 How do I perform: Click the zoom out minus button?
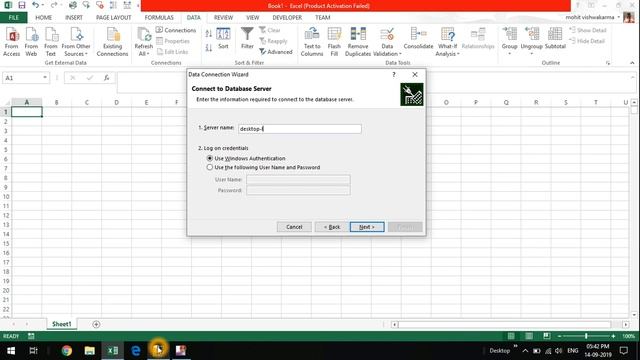(x=560, y=336)
